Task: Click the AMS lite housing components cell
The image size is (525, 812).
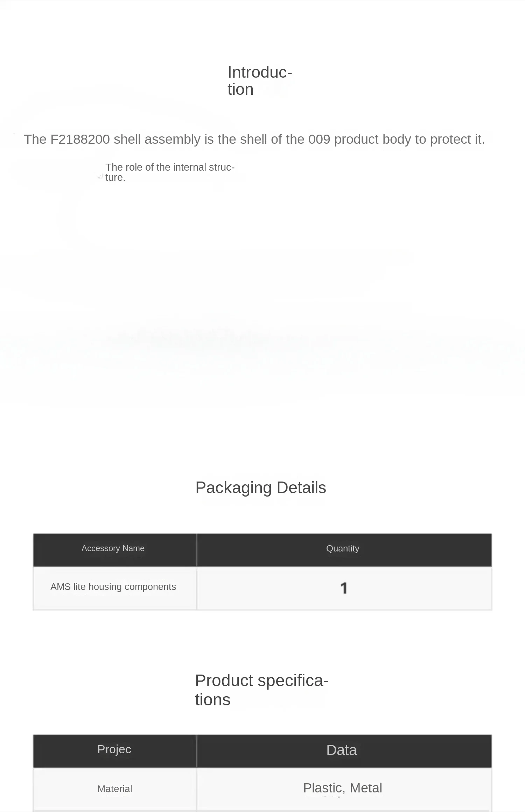Action: pyautogui.click(x=115, y=588)
